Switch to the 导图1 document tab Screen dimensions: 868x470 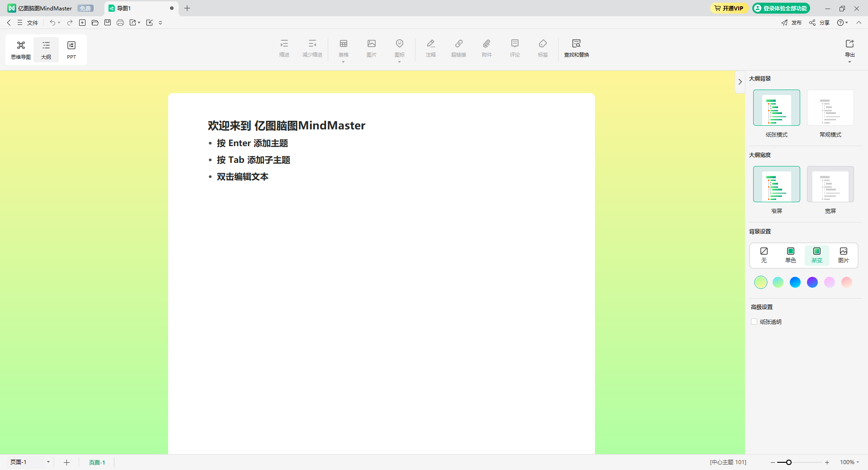pos(141,8)
